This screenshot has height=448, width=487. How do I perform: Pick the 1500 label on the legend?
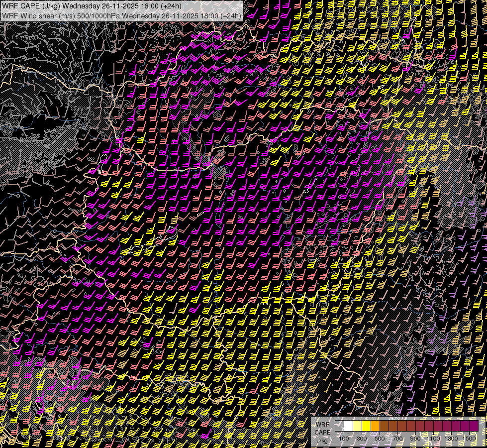coord(469,439)
